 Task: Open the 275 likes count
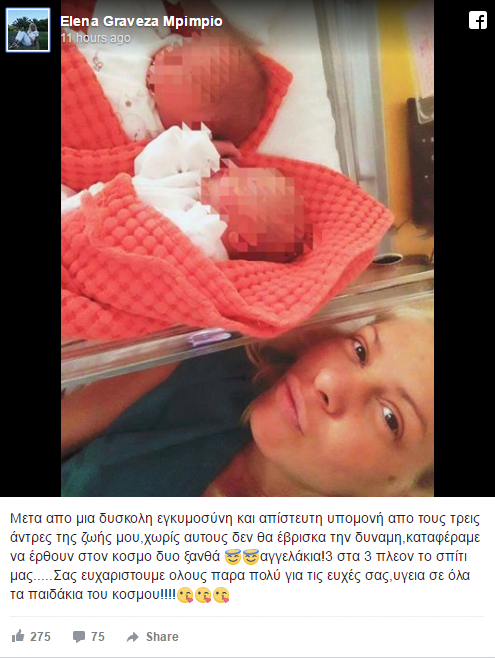pos(40,637)
